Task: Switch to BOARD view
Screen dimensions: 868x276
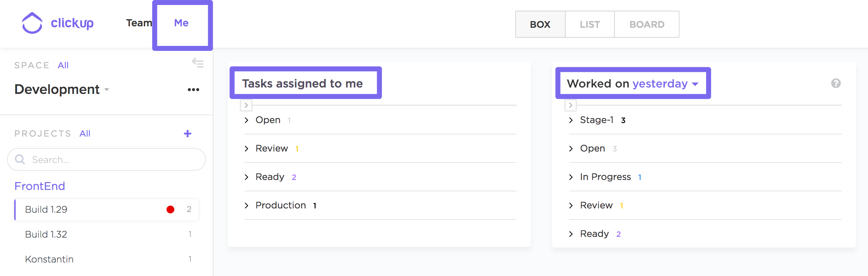Action: coord(647,24)
